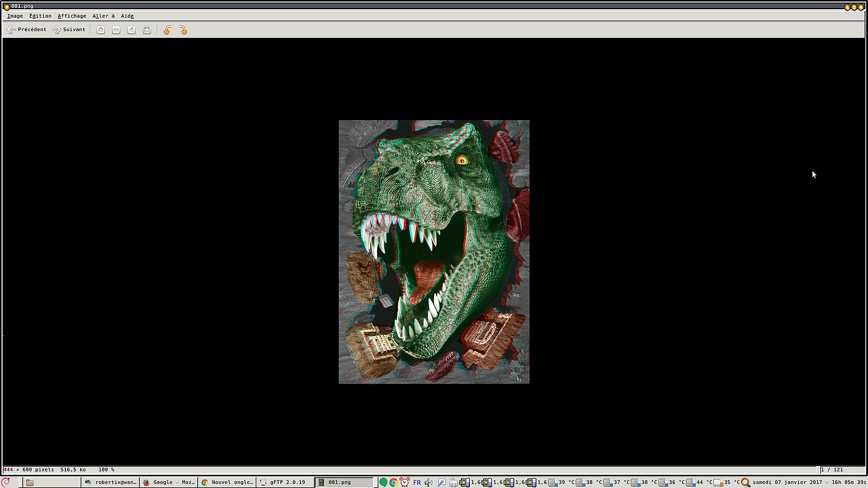This screenshot has width=868, height=488.
Task: Switch to robertix@wan... terminal task
Action: [110, 483]
